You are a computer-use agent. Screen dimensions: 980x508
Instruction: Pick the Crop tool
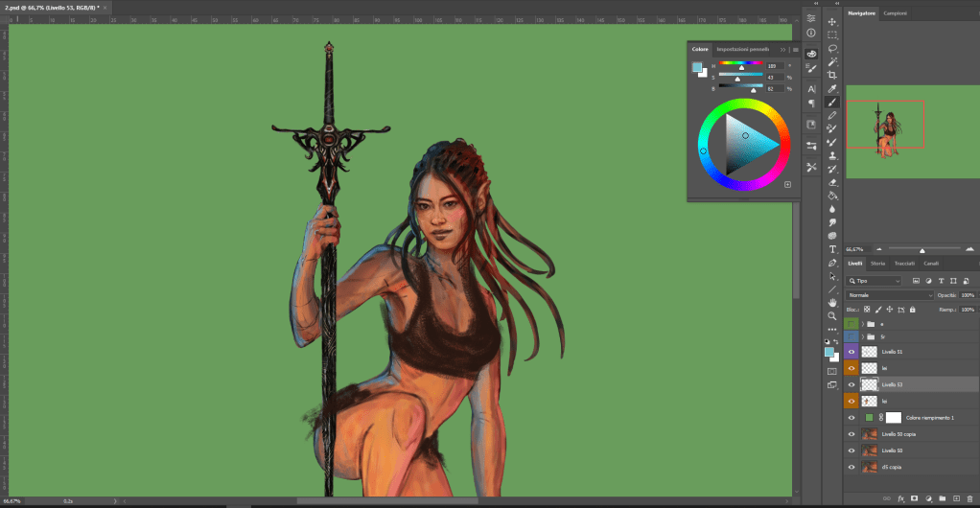(832, 75)
